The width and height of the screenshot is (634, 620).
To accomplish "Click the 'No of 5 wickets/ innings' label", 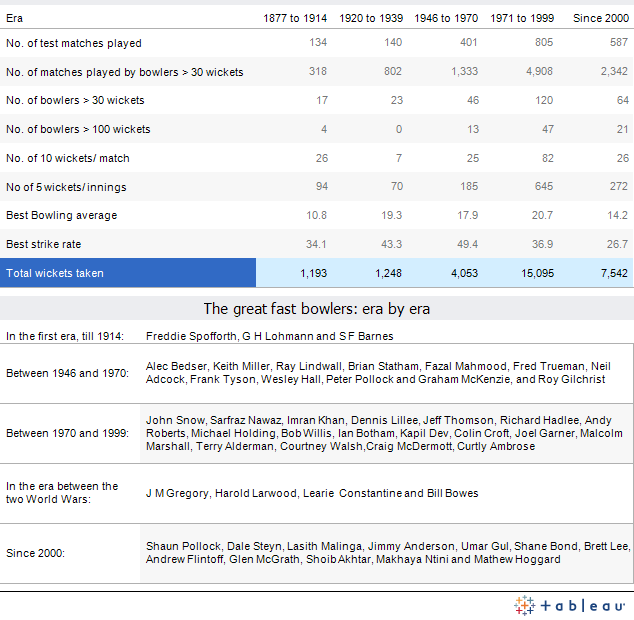I will coord(66,187).
